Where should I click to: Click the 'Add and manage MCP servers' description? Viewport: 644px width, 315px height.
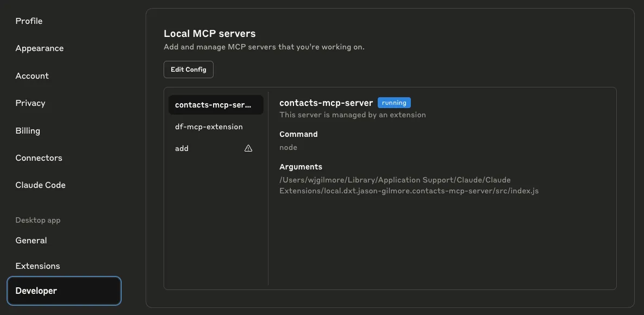[x=264, y=47]
